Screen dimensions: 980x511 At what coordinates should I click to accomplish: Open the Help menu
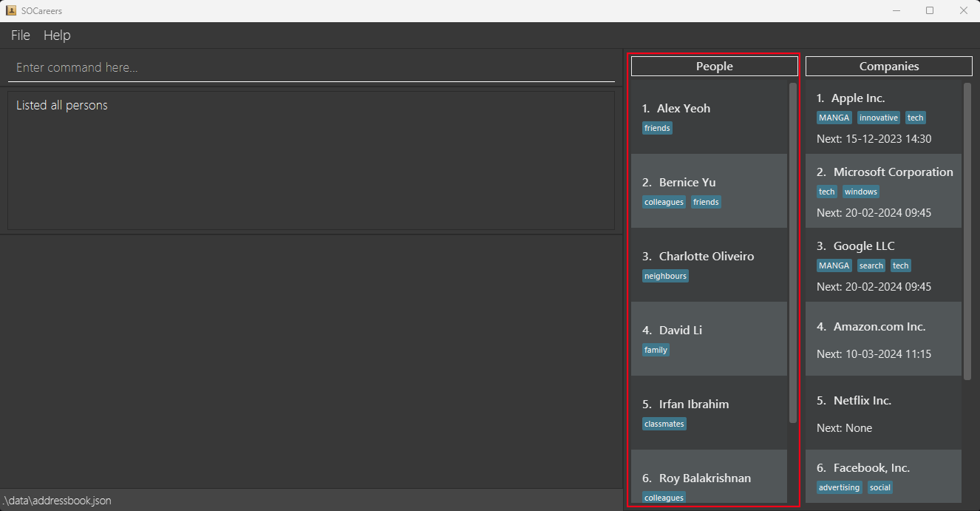[57, 35]
